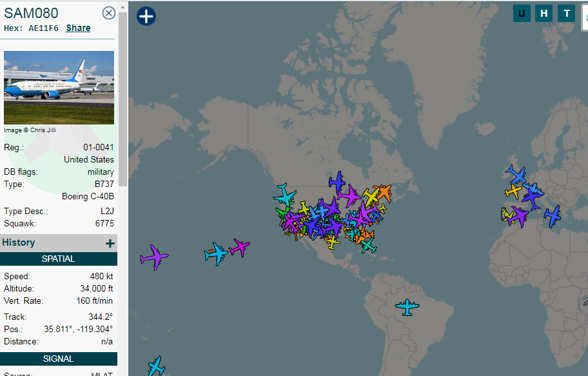Click the History section header
Screen dimensions: 588x376
pyautogui.click(x=59, y=243)
